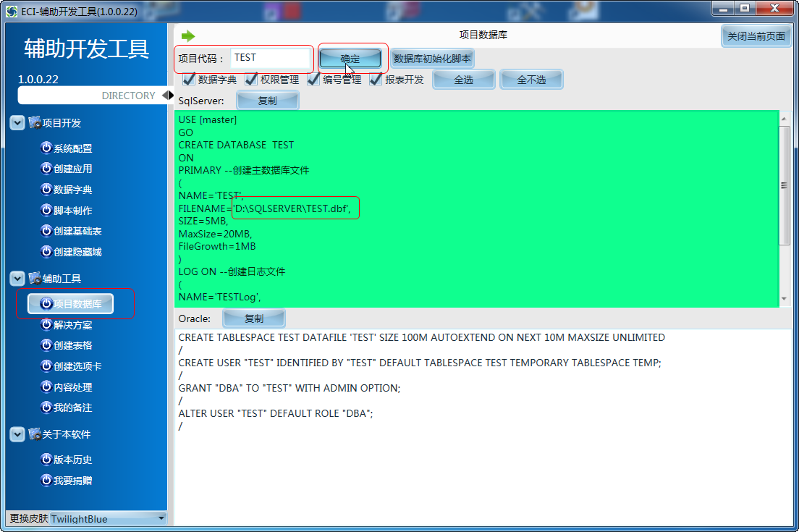The height and width of the screenshot is (532, 799).
Task: Click the 辅助工具 group icon
Action: 35,279
